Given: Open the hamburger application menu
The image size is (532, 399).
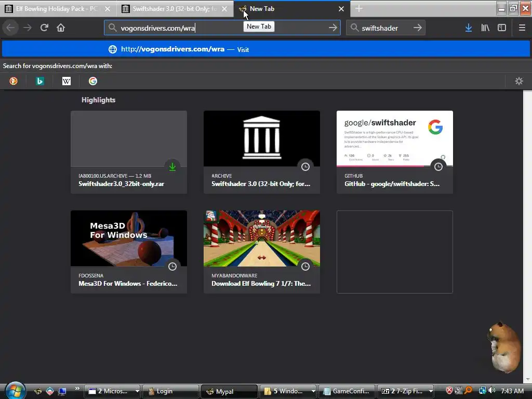Looking at the screenshot, I should tap(522, 28).
